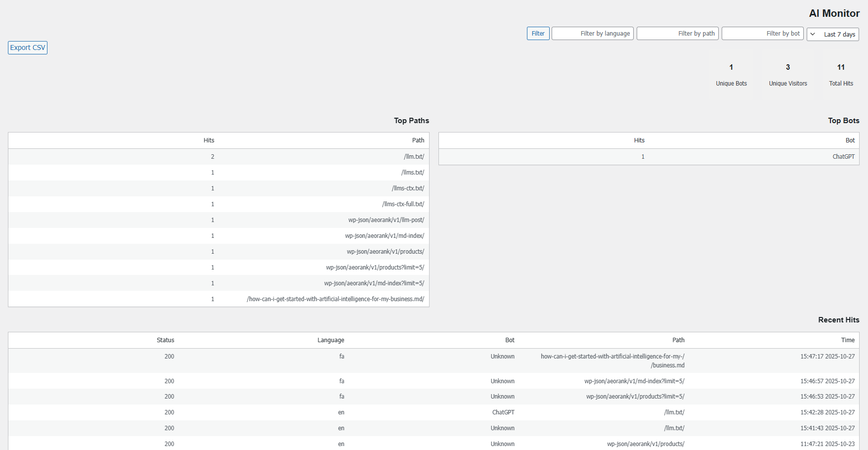The height and width of the screenshot is (450, 868).
Task: Click the Hits column header in Top Paths
Action: pos(209,140)
